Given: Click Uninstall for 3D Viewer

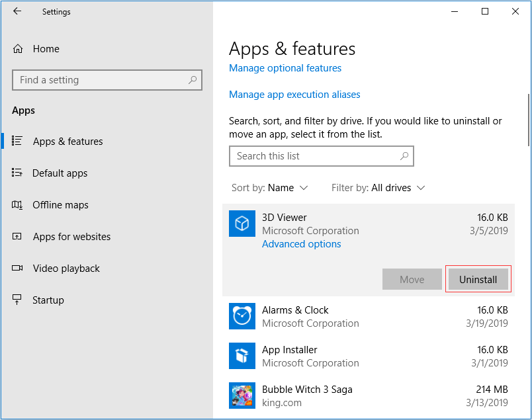Looking at the screenshot, I should click(478, 279).
